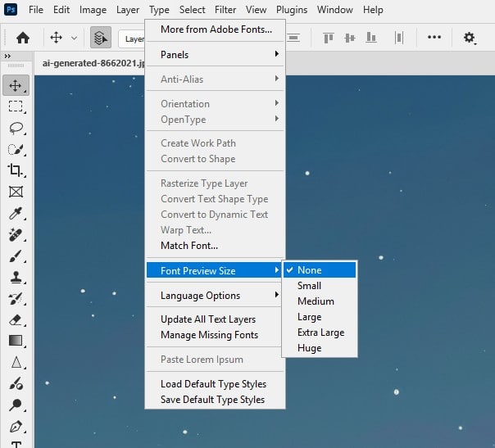Open the Layer dropdown in options bar
The width and height of the screenshot is (495, 448).
[131, 38]
